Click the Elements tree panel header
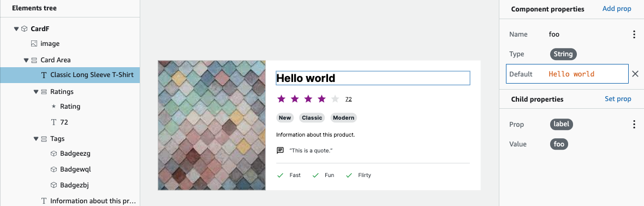This screenshot has width=644, height=206. (34, 8)
